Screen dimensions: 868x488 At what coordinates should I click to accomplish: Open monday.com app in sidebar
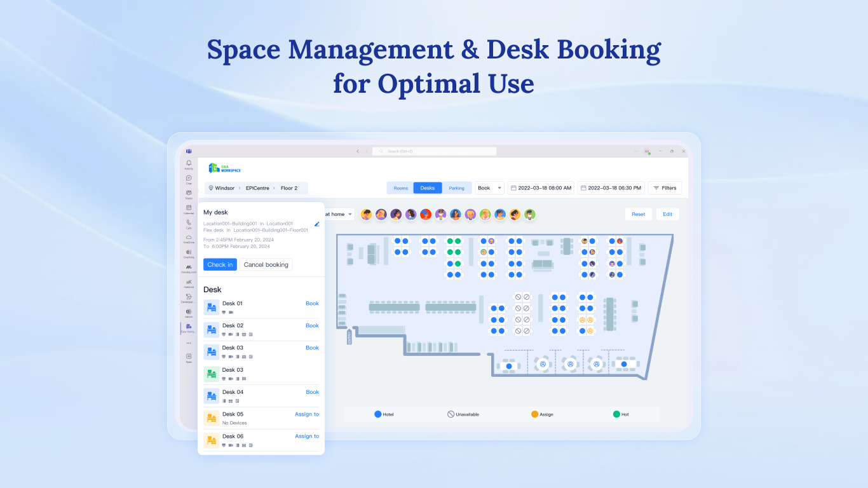point(189,268)
